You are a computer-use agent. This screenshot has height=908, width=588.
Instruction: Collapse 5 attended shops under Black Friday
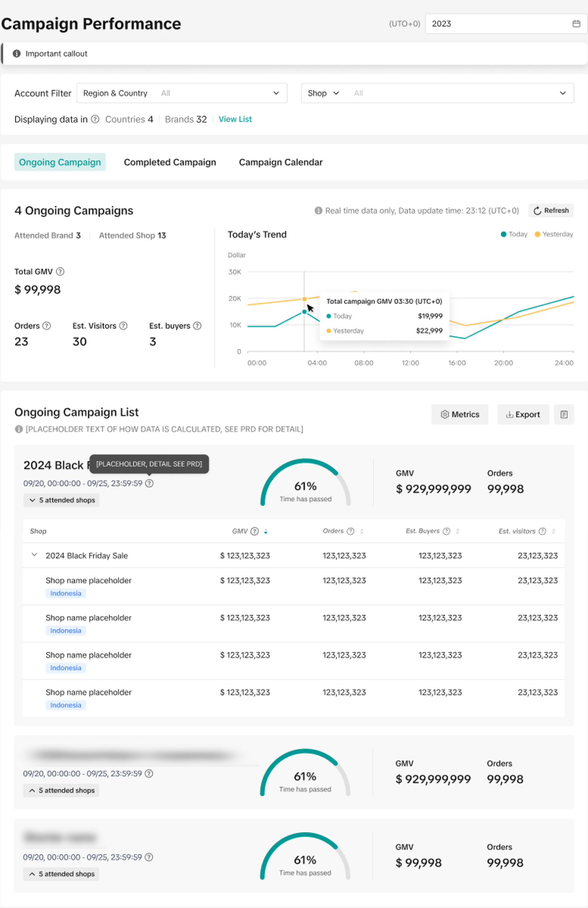(x=62, y=500)
